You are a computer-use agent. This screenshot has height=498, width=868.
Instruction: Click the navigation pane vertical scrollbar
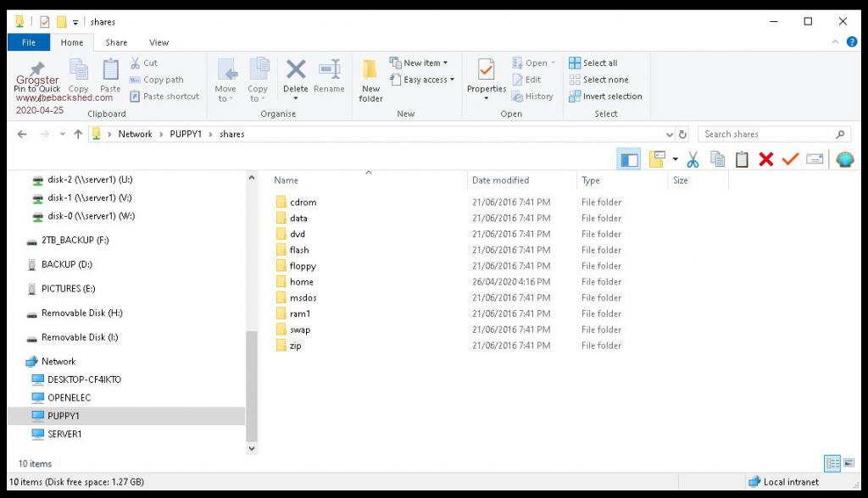[251, 381]
